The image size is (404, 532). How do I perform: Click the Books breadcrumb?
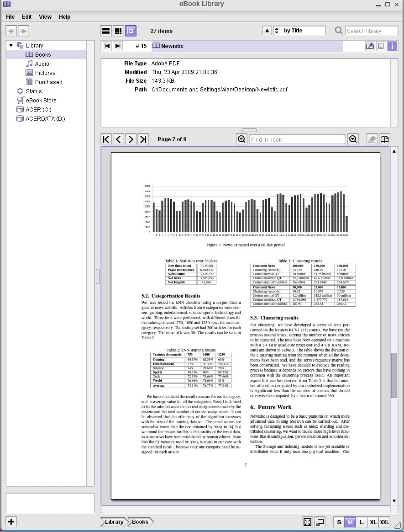(x=140, y=522)
